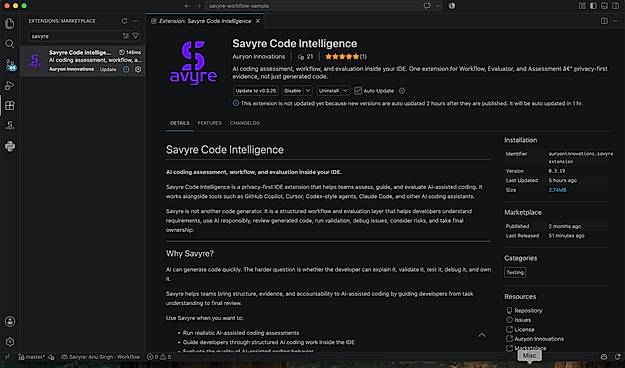Click Savyre: Anu Singh - Workflow status item
Screen dimensions: 625x368
100,357
